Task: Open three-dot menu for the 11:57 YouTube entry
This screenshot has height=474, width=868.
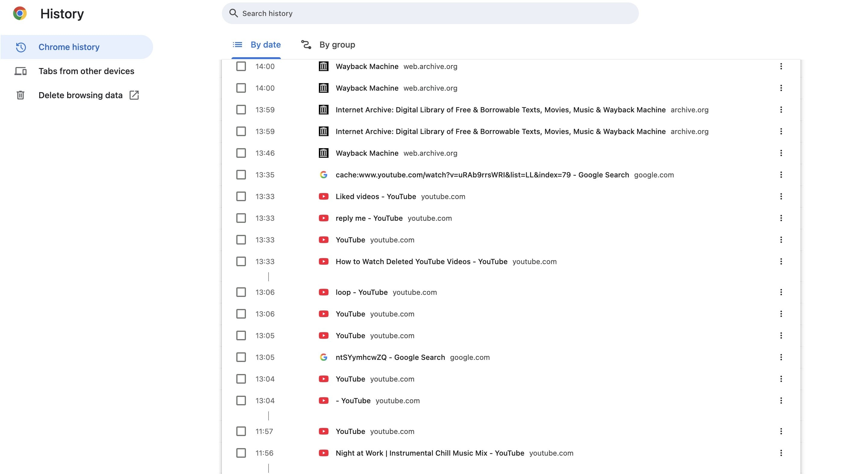Action: pyautogui.click(x=781, y=432)
